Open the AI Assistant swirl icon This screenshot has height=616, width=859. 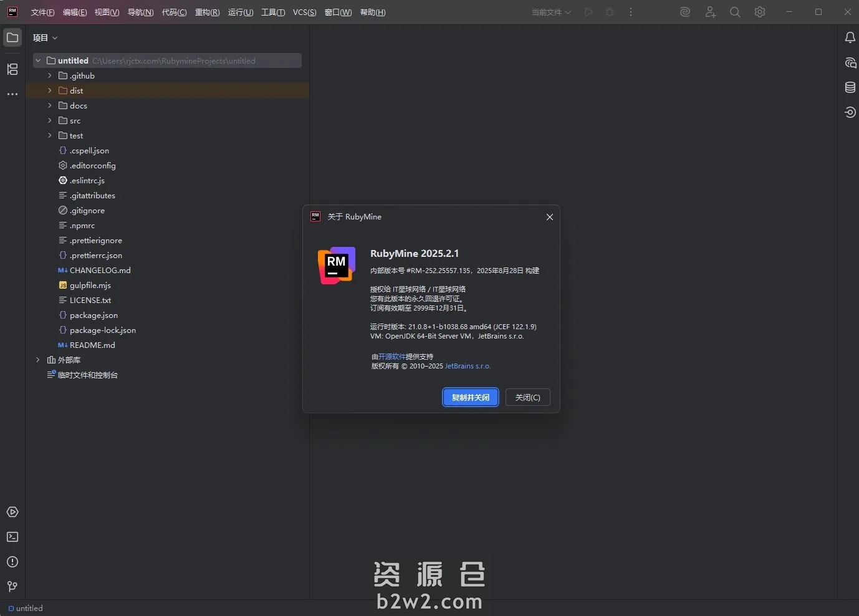click(x=685, y=12)
